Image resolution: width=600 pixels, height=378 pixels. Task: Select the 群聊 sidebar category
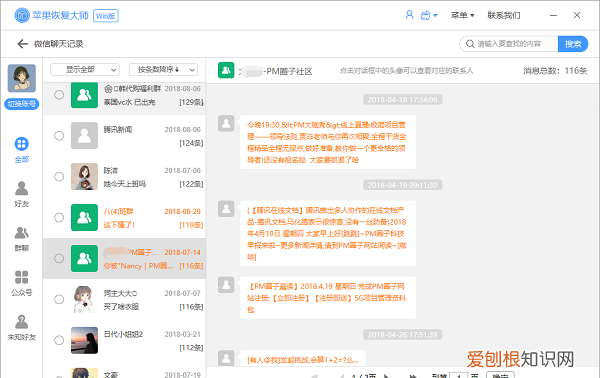(x=22, y=239)
